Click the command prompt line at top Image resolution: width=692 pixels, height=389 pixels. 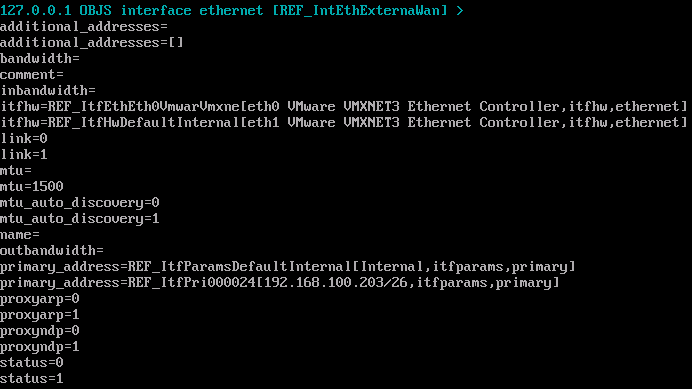pyautogui.click(x=232, y=10)
